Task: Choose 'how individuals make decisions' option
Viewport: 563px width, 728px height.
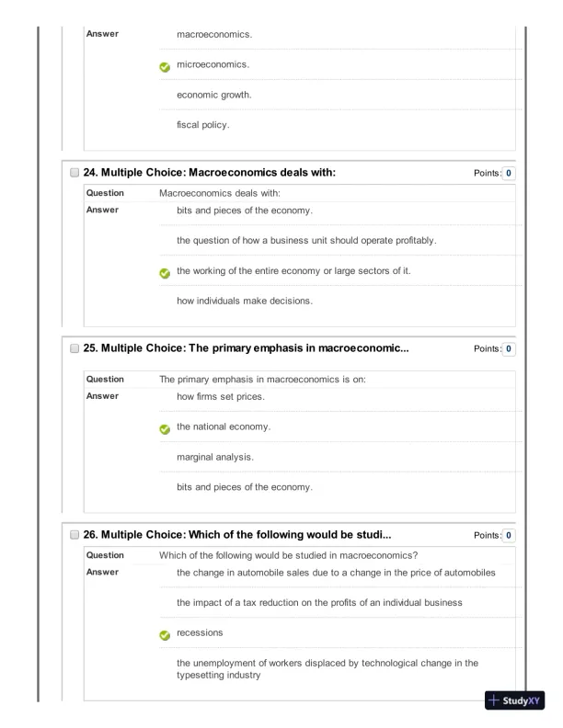Action: pyautogui.click(x=245, y=301)
